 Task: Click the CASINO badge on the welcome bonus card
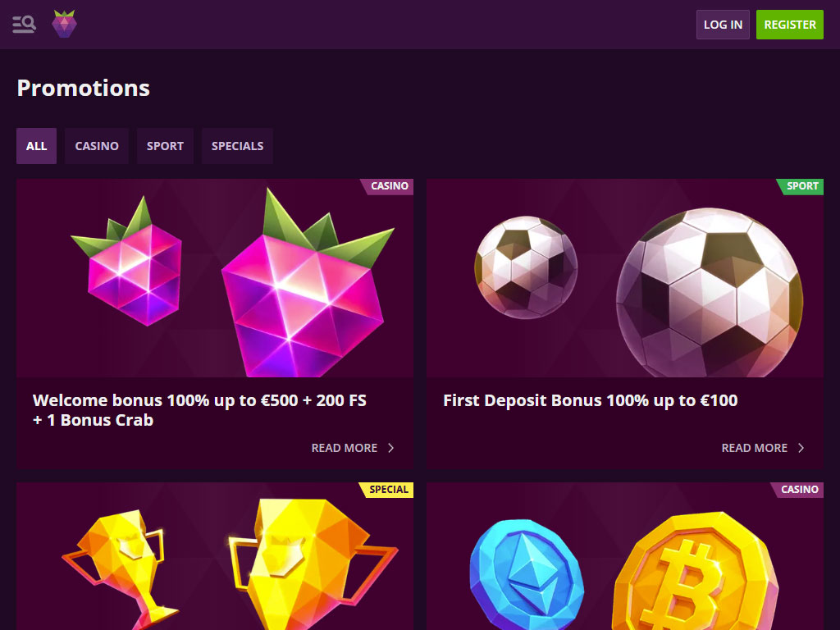tap(387, 186)
